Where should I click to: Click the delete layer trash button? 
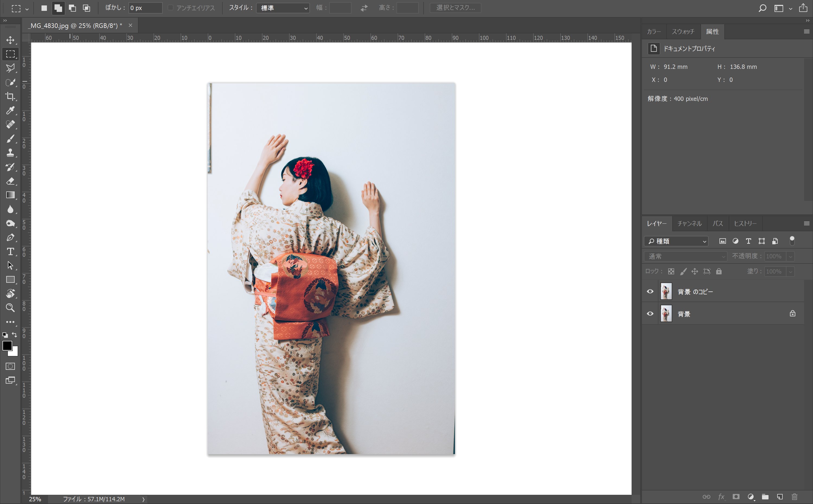(x=794, y=497)
